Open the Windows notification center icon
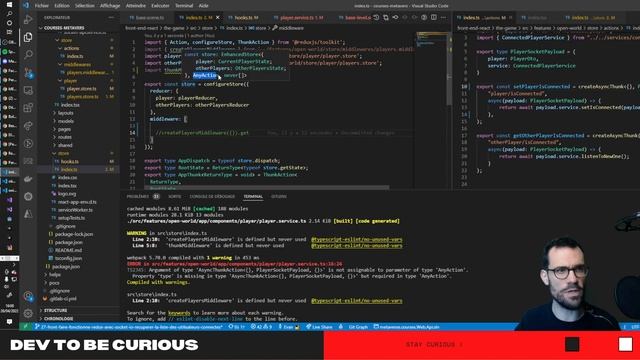Image resolution: width=640 pixels, height=360 pixels. point(9,322)
